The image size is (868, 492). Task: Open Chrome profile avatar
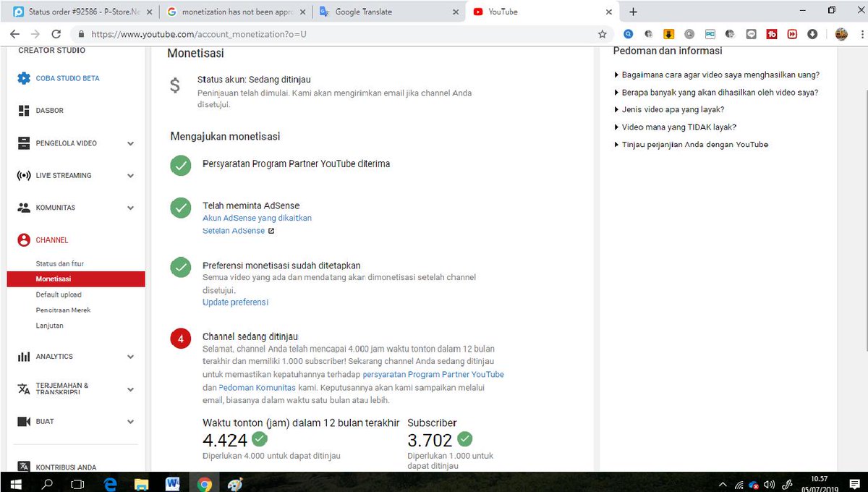[x=841, y=34]
